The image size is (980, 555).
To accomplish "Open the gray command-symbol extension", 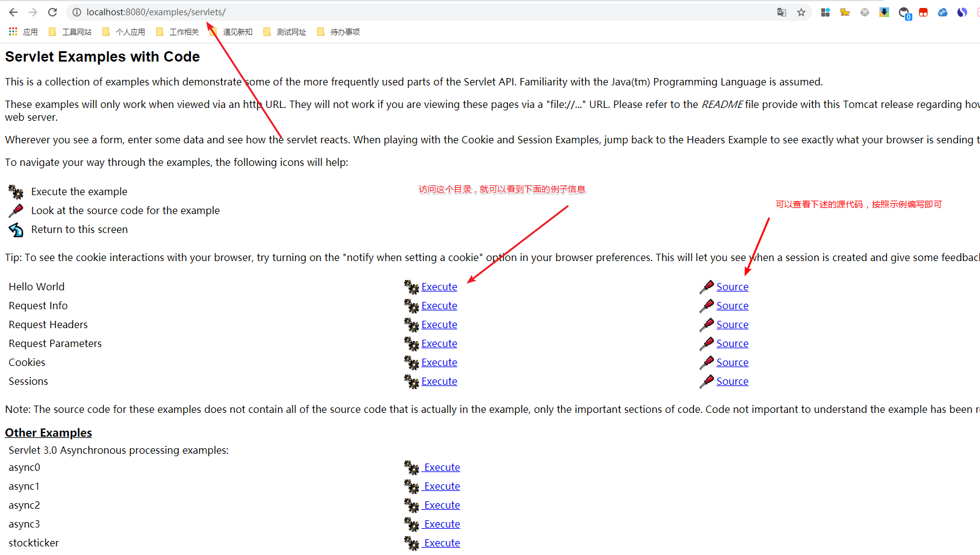I will click(x=864, y=12).
